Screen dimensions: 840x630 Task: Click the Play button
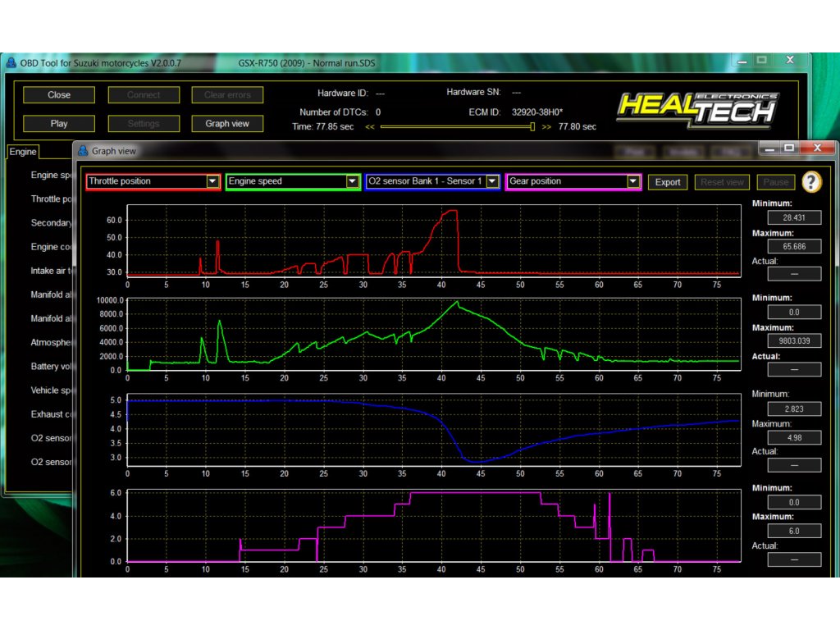59,124
